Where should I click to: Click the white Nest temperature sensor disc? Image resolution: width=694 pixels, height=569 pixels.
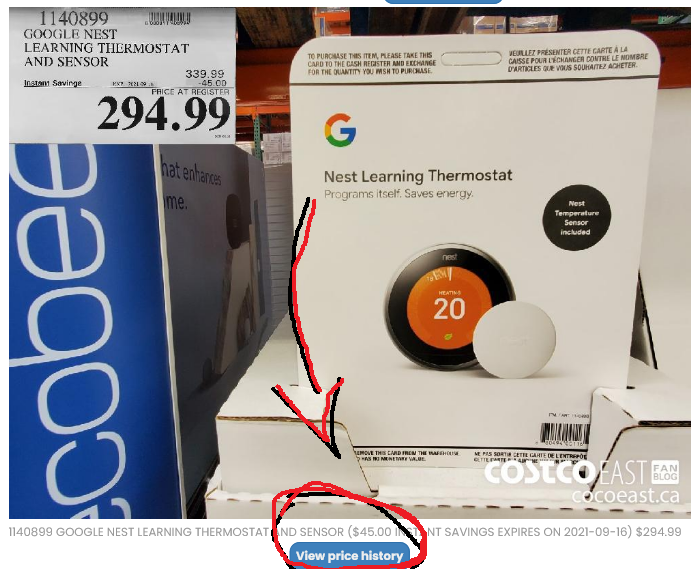point(514,340)
